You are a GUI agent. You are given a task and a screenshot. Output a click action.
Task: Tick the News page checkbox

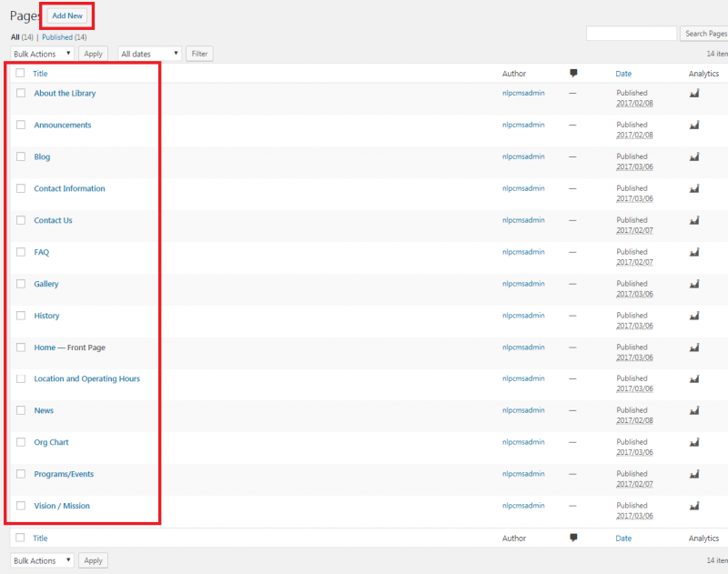point(21,410)
